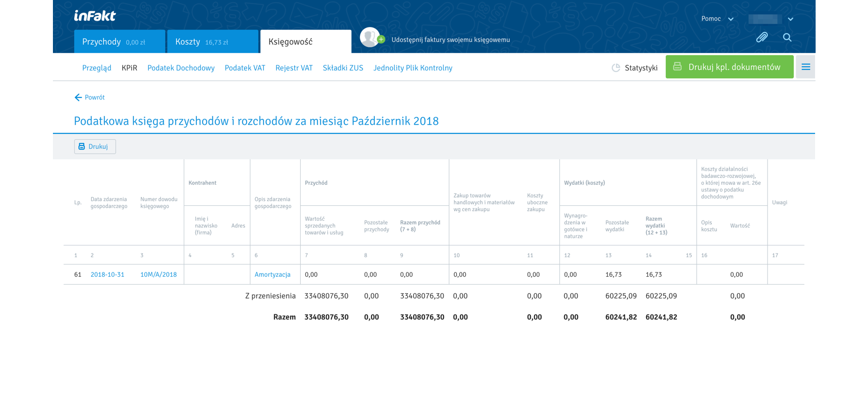Open the Amortyzacja description link
Image resolution: width=868 pixels, height=400 pixels.
[x=273, y=275]
